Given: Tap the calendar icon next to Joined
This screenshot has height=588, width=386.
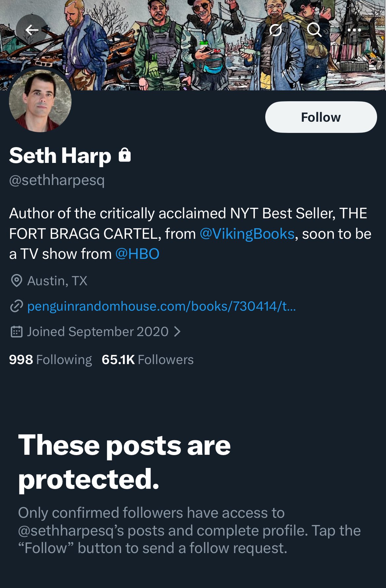Looking at the screenshot, I should click(16, 331).
